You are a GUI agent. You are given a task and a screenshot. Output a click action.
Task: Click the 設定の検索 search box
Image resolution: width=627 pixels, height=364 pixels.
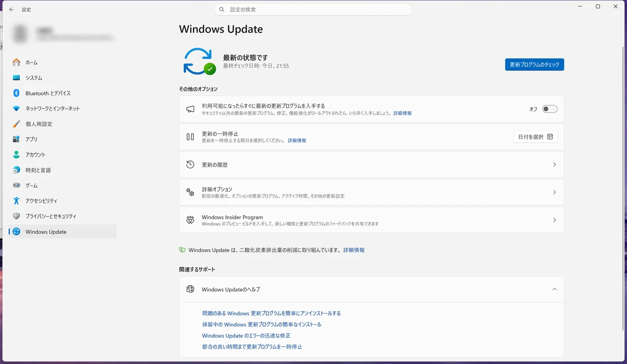[x=313, y=9]
